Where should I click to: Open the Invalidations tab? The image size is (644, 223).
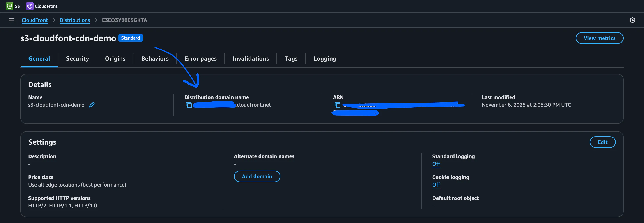click(x=251, y=58)
